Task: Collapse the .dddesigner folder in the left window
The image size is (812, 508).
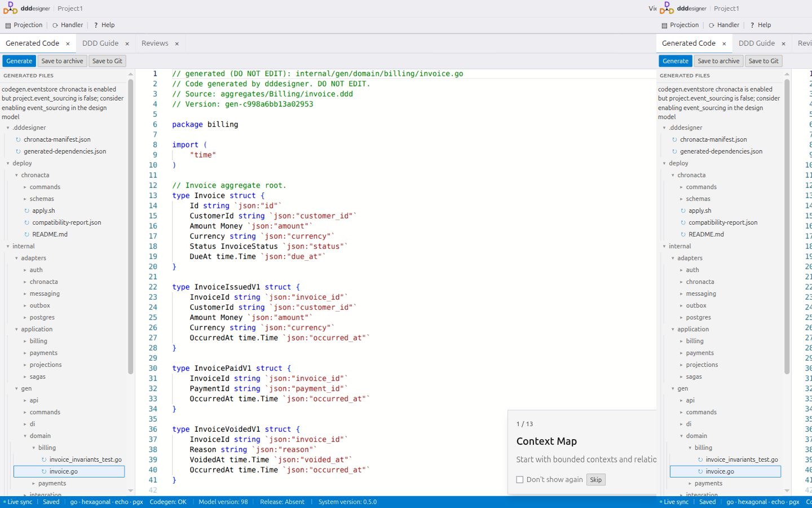Action: point(8,128)
